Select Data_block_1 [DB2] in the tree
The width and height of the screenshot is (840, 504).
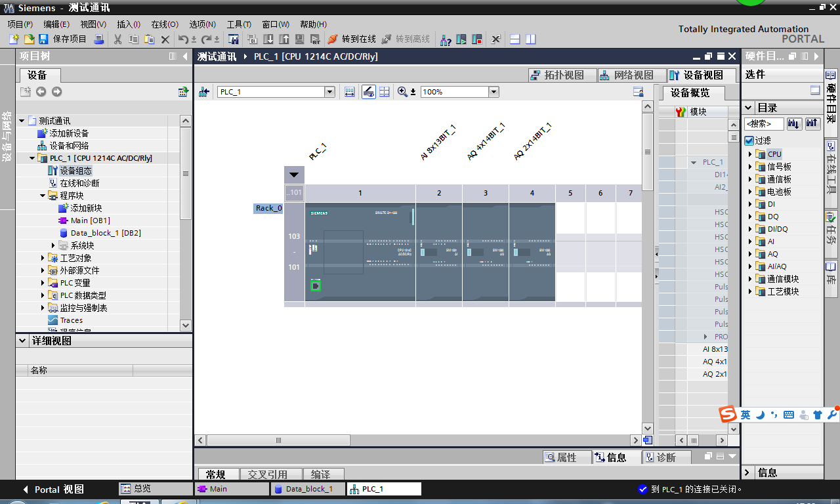[106, 233]
